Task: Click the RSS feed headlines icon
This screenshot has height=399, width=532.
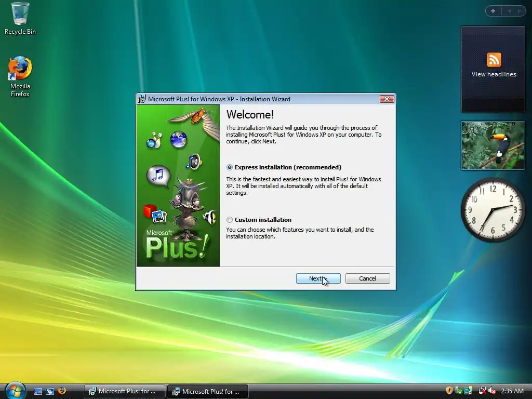Action: (494, 60)
